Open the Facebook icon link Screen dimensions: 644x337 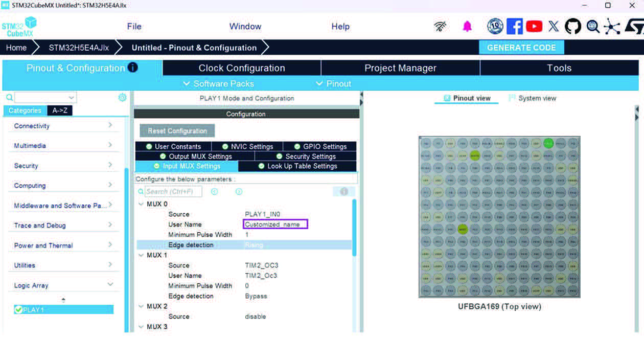point(515,26)
